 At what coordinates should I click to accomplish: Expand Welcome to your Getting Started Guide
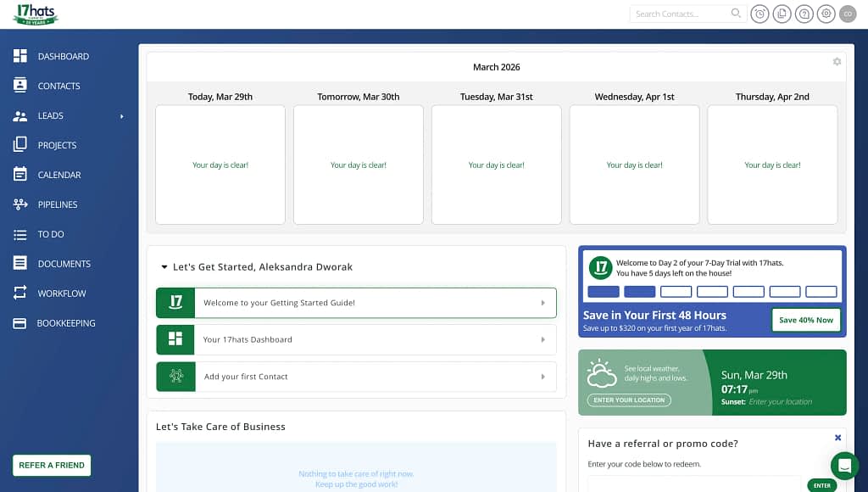tap(356, 303)
